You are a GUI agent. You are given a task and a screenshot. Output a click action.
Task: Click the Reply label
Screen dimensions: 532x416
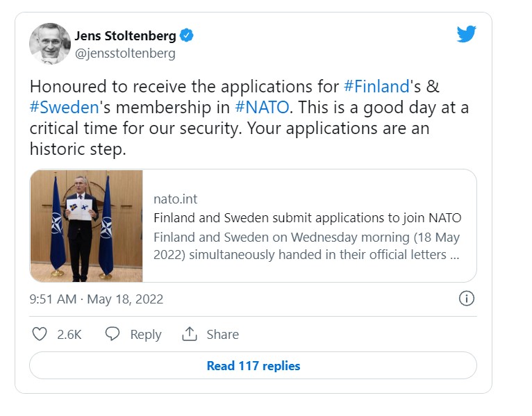146,335
